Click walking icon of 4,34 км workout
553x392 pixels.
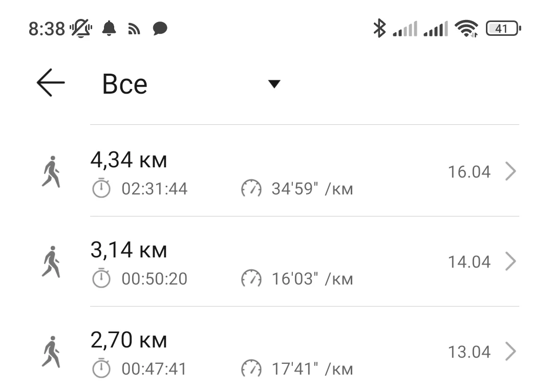click(x=51, y=172)
